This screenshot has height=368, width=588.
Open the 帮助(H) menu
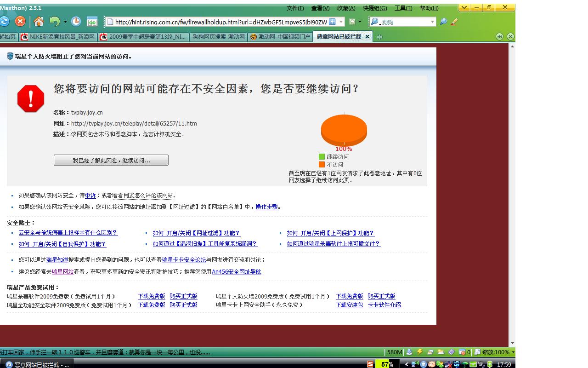coord(429,8)
